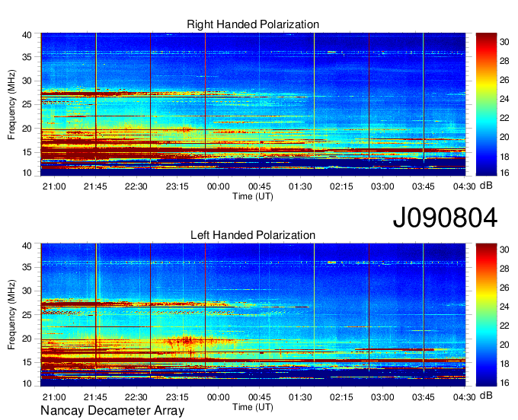Click the 21:45 tick label on top plot
This screenshot has width=518, height=420.
(x=95, y=186)
